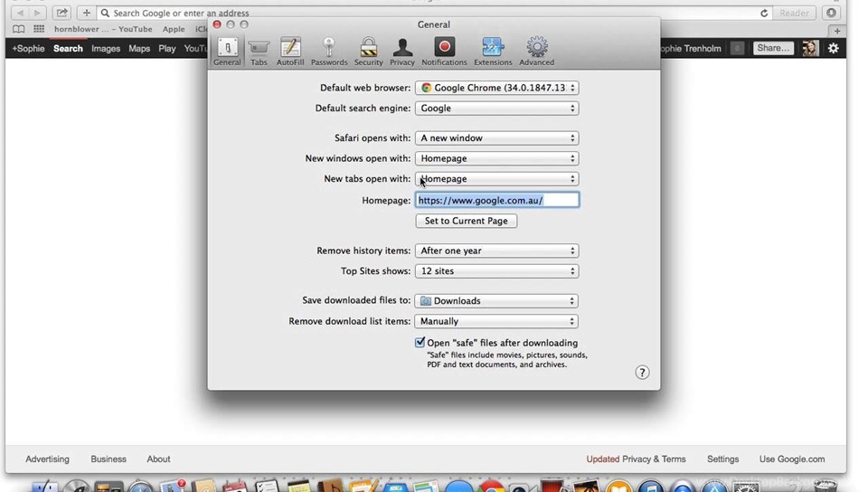868x492 pixels.
Task: Click Sophie's profile photo in the Google bar
Action: (x=810, y=48)
